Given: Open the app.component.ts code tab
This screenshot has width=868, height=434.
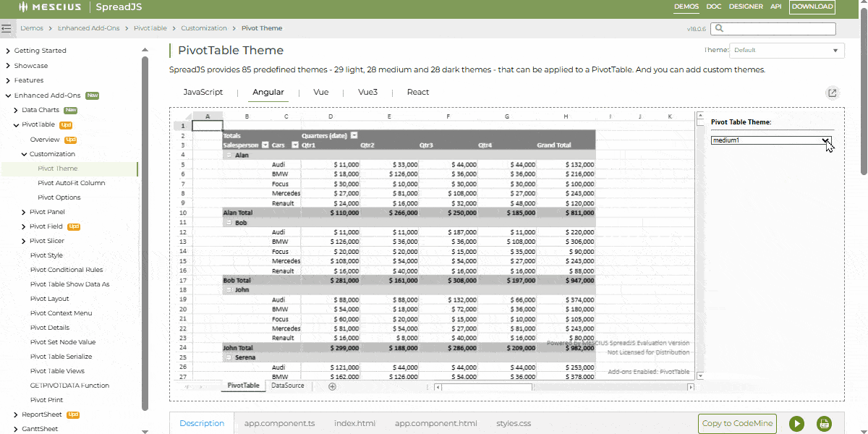Looking at the screenshot, I should (279, 423).
